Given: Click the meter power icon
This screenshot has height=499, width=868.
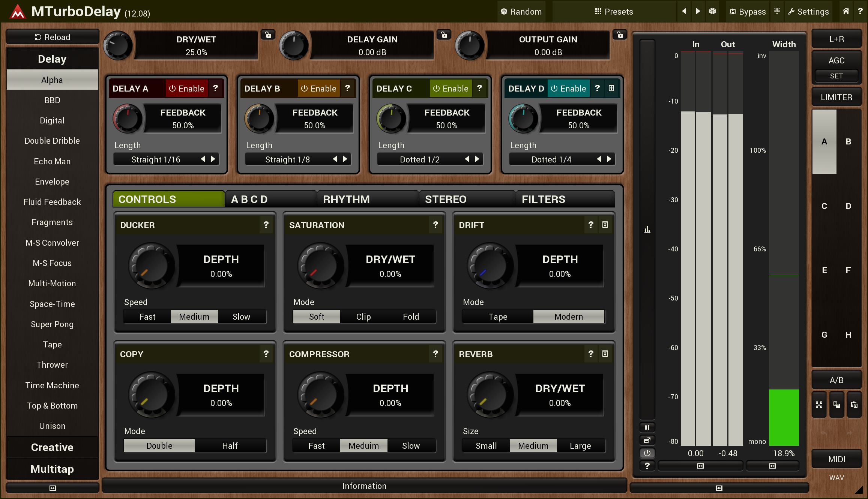Looking at the screenshot, I should pos(647,453).
